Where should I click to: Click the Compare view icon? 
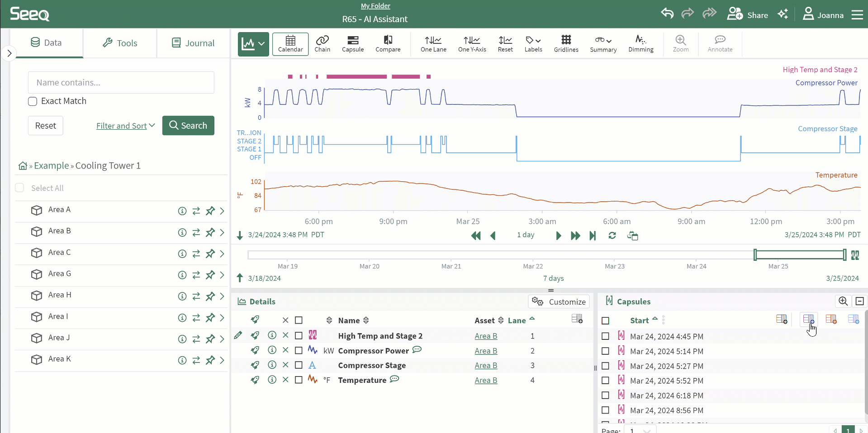(388, 44)
